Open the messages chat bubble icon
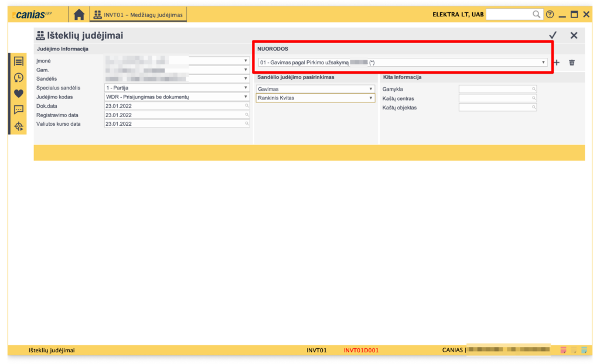Image resolution: width=600 pixels, height=364 pixels. [x=19, y=109]
